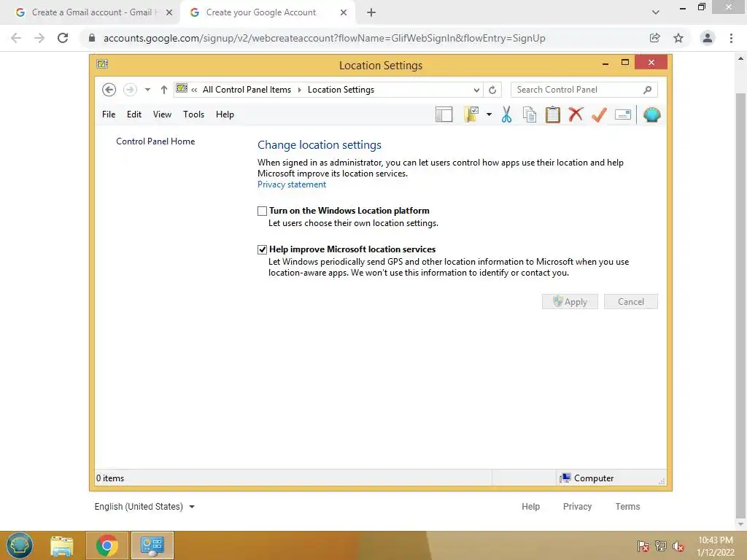This screenshot has width=747, height=560.
Task: Open File Explorer from taskbar
Action: click(x=62, y=545)
